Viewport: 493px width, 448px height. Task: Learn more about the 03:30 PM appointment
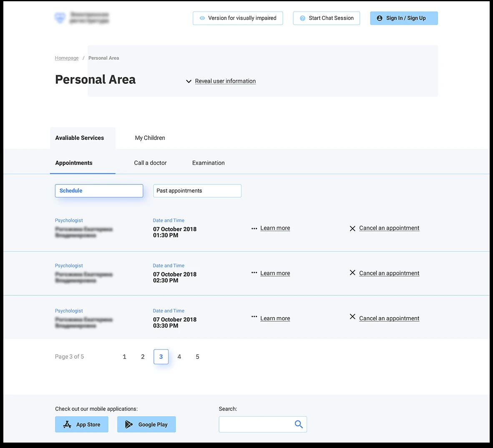(x=275, y=318)
